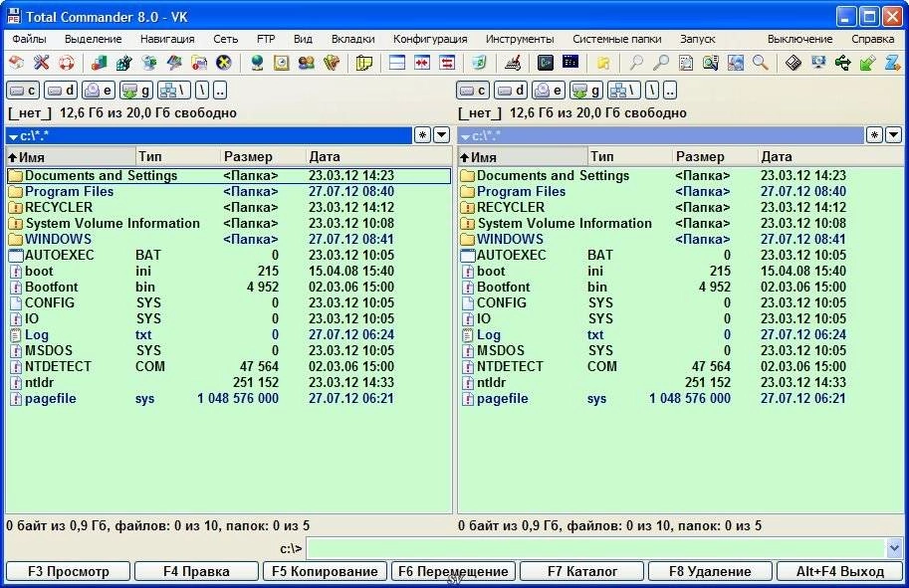The image size is (909, 588).
Task: Open the Справка menu
Action: [873, 39]
